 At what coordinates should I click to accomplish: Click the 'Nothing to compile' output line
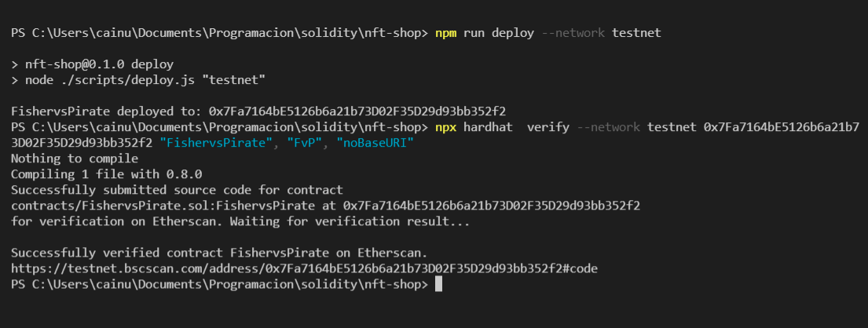[75, 159]
